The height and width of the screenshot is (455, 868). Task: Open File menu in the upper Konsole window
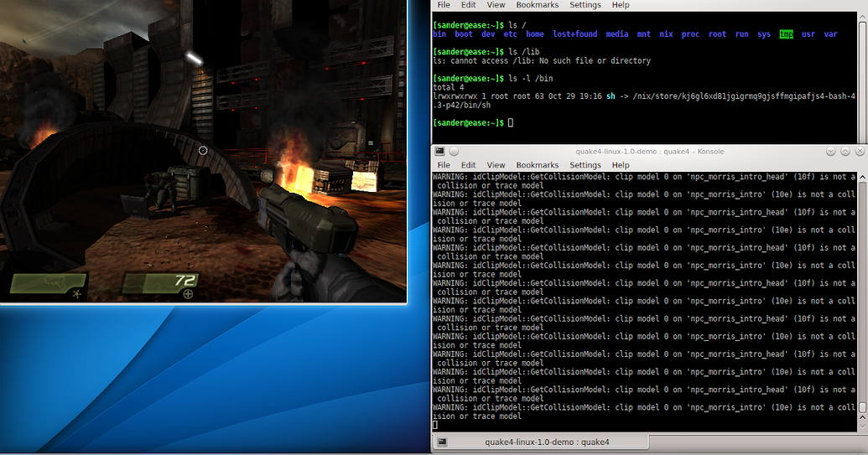click(444, 5)
